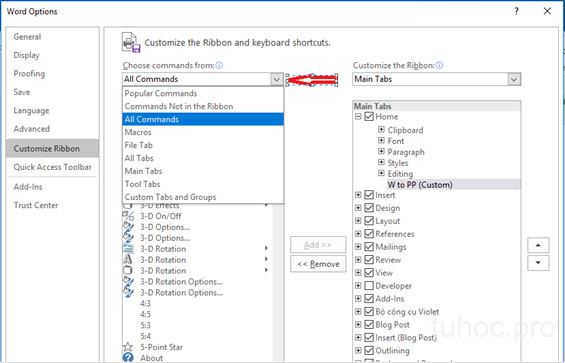The image size is (565, 363).
Task: Choose Commands Not in the Ribbon
Action: click(x=203, y=106)
